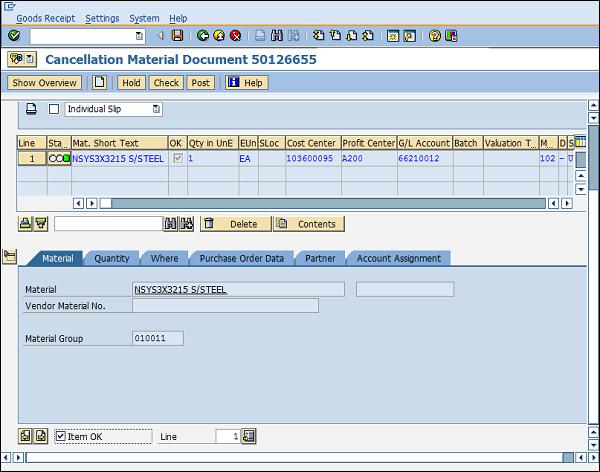The width and height of the screenshot is (600, 472).
Task: Switch to the Purchase Order Data tab
Action: (241, 258)
